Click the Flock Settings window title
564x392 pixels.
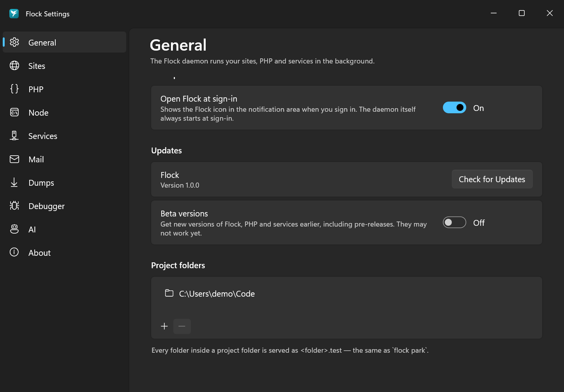pos(48,14)
